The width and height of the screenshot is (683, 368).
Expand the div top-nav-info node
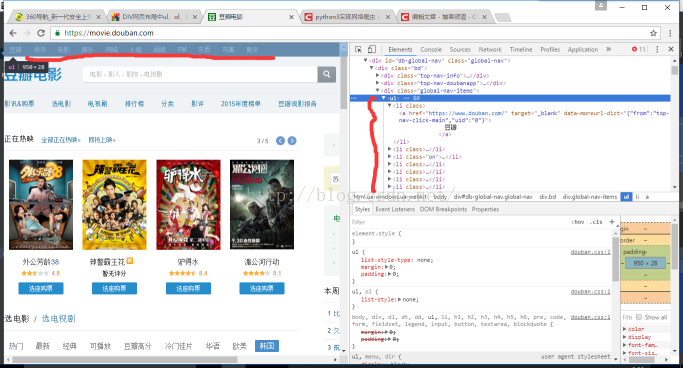(377, 75)
